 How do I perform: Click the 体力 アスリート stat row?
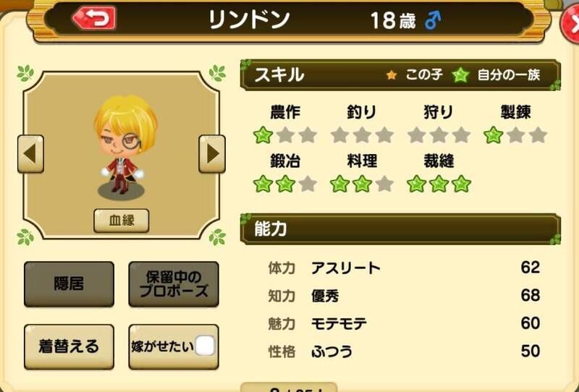(x=404, y=268)
